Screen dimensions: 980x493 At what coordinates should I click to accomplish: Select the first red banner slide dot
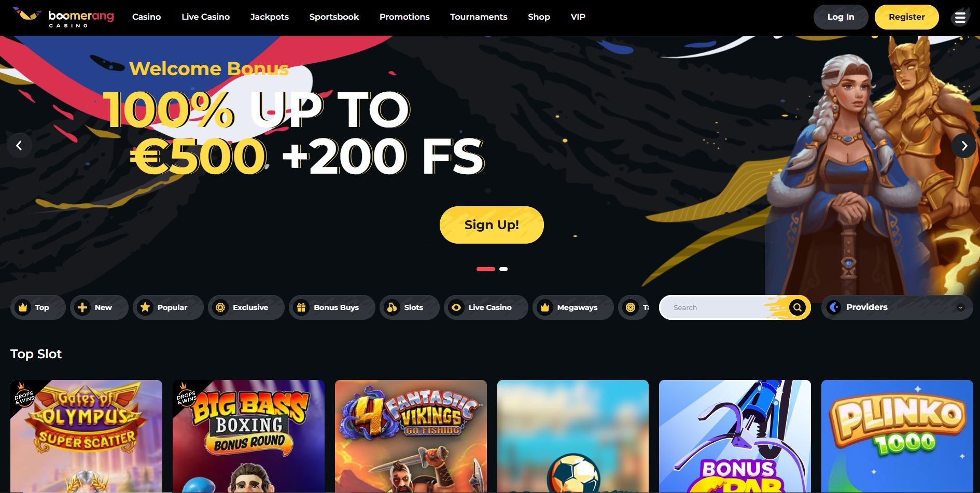486,269
